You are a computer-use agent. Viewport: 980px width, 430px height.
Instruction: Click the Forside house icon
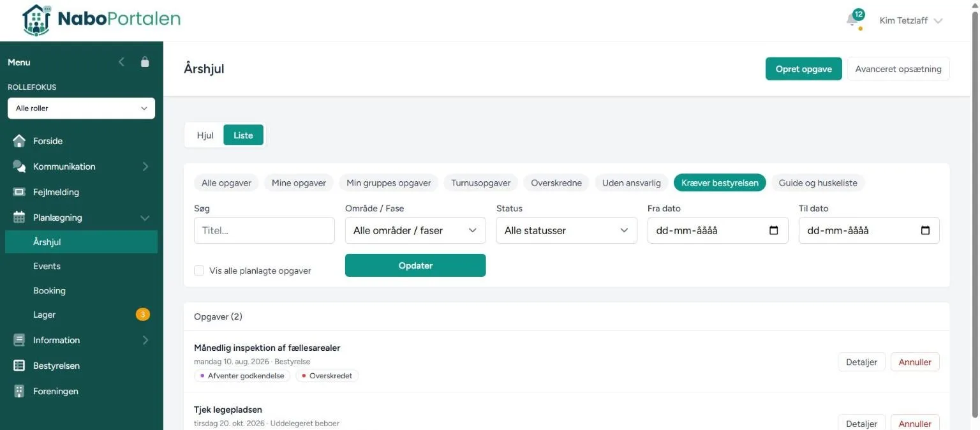[19, 141]
